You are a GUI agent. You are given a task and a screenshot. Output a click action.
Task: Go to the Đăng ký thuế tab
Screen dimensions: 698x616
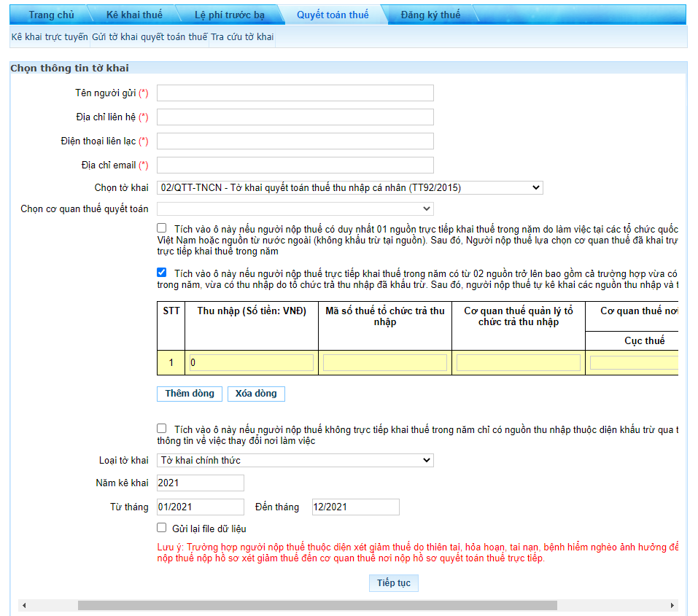pyautogui.click(x=430, y=15)
